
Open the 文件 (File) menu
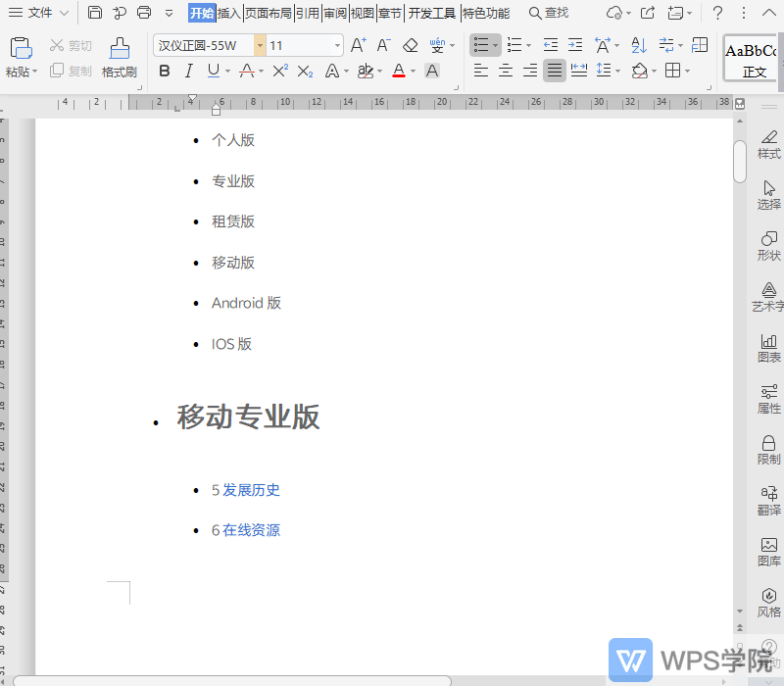tap(37, 13)
